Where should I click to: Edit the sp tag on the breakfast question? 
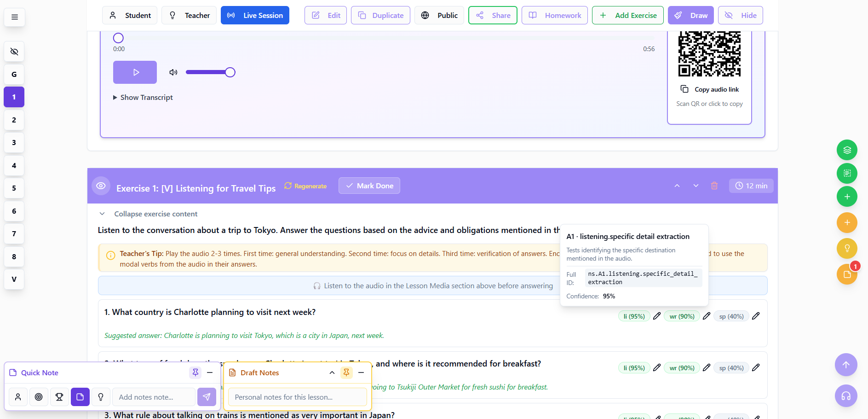[x=756, y=367]
